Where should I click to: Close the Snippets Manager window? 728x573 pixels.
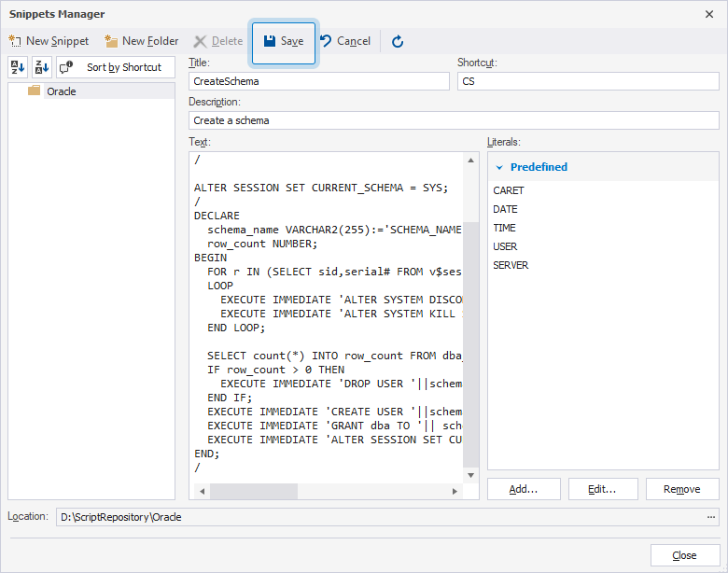(x=709, y=14)
